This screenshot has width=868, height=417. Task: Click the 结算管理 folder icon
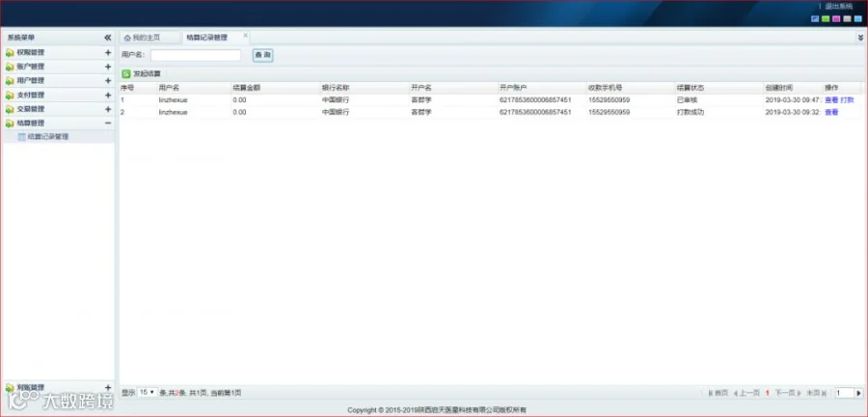[x=10, y=123]
